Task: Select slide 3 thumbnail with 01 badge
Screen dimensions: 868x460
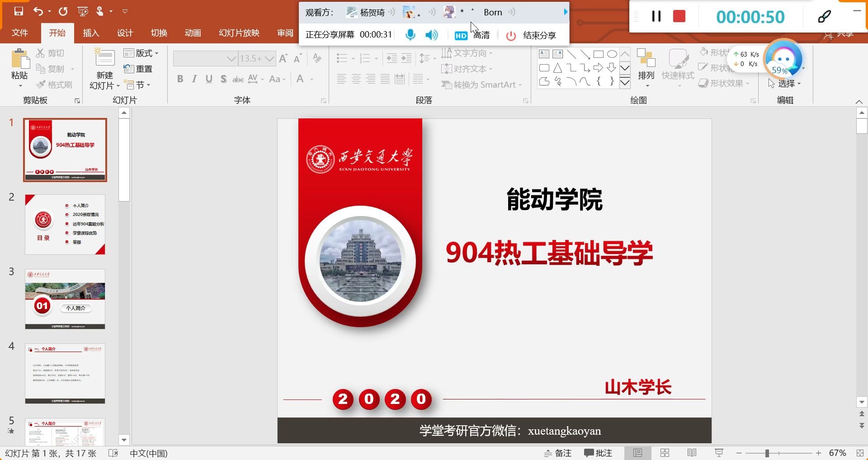Action: click(65, 299)
